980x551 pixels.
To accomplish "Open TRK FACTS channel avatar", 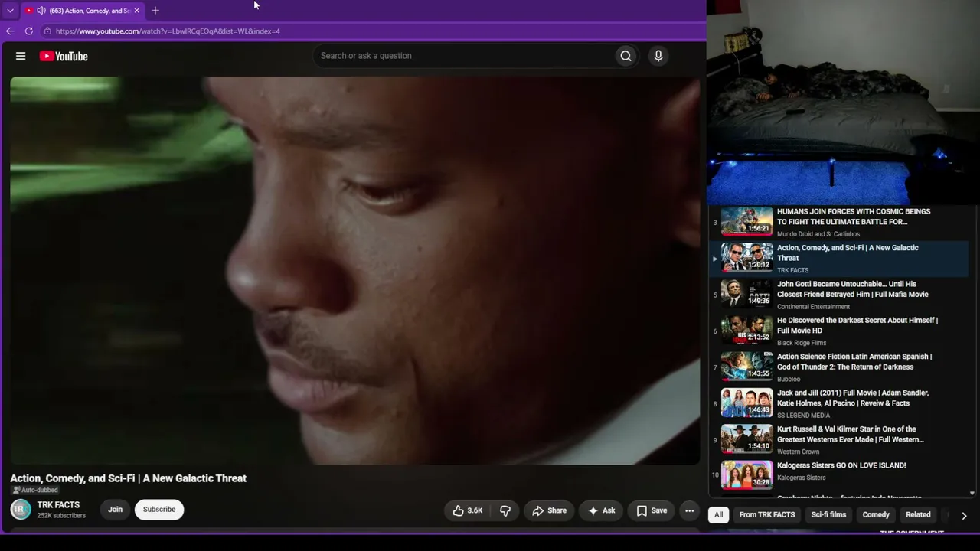I will tap(21, 509).
